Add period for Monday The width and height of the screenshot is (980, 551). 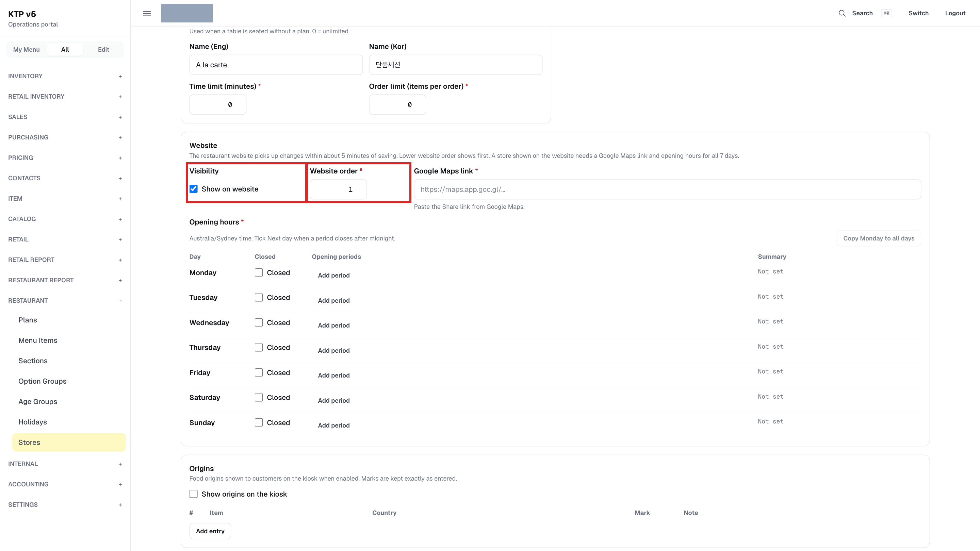click(333, 275)
